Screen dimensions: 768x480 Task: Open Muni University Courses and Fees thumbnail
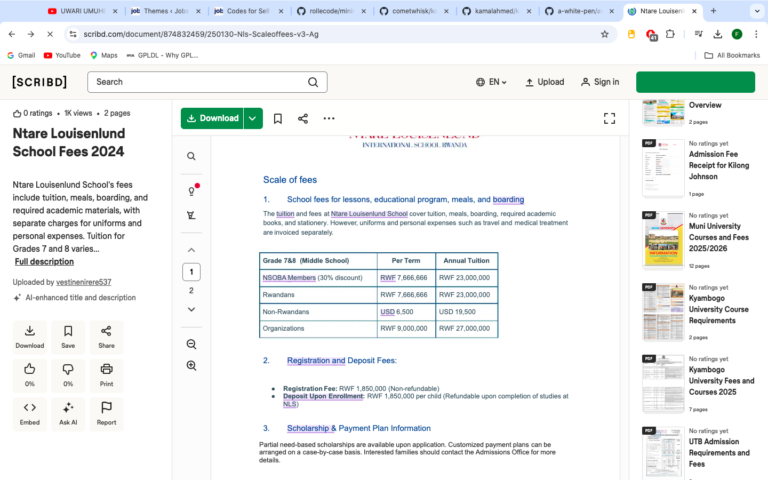[663, 240]
